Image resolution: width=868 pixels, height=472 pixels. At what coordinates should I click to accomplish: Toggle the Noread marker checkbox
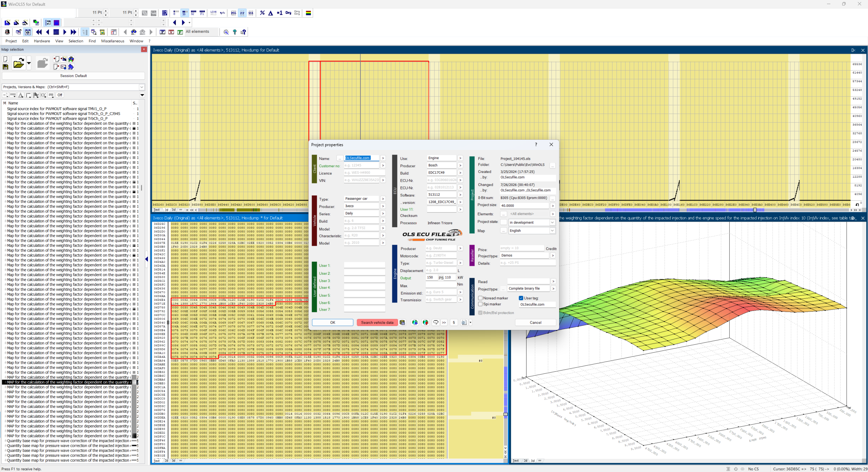point(480,298)
